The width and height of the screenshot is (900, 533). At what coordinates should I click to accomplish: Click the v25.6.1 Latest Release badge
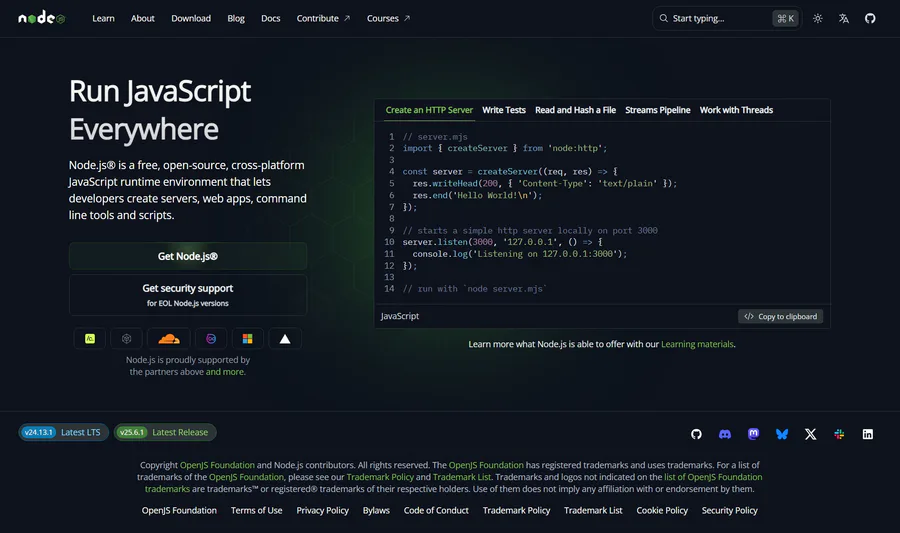pos(165,433)
